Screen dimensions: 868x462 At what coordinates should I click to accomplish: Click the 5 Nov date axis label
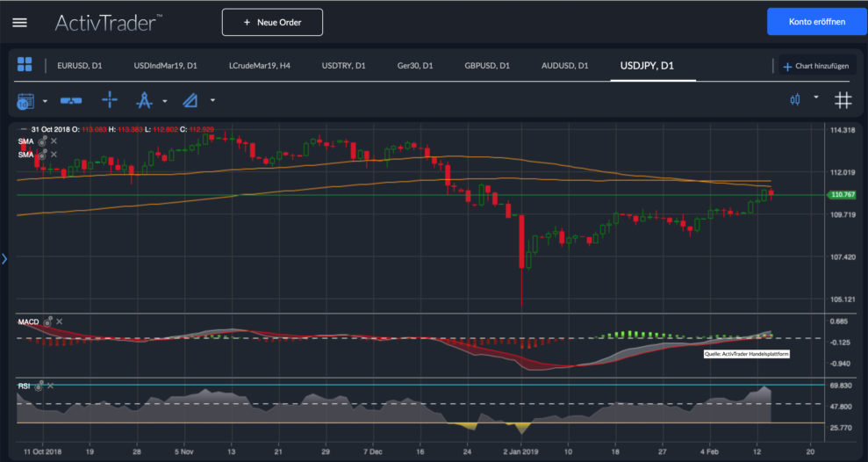183,451
